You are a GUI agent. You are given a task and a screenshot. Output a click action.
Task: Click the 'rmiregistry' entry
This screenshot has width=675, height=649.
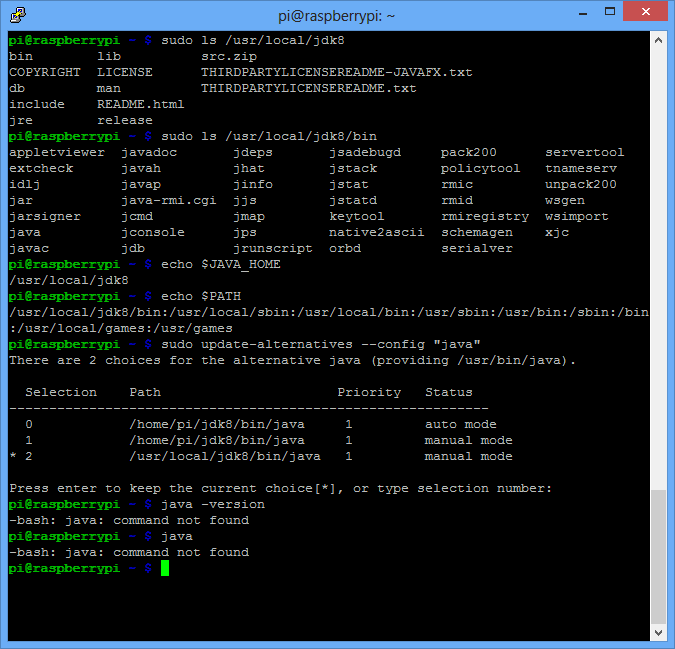(485, 216)
